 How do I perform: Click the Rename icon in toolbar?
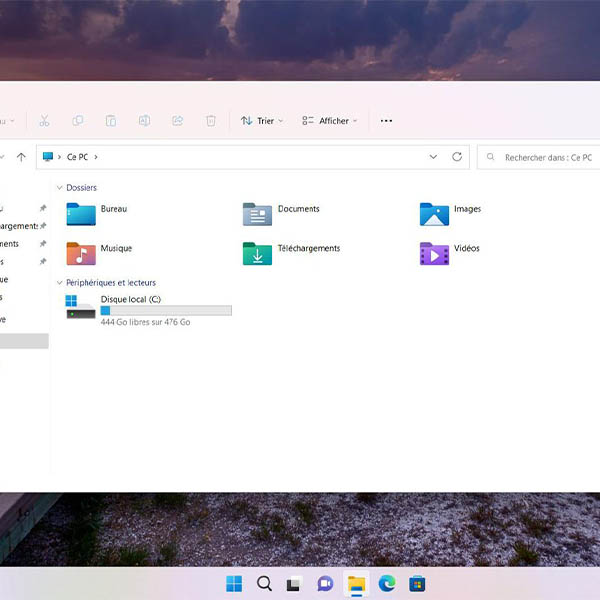(x=144, y=121)
